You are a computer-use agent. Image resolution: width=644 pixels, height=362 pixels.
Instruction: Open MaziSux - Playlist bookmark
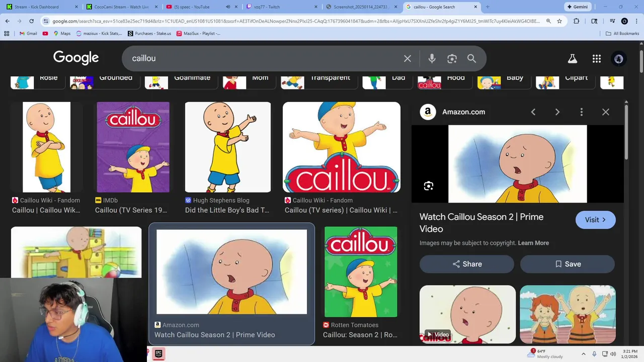(x=198, y=33)
